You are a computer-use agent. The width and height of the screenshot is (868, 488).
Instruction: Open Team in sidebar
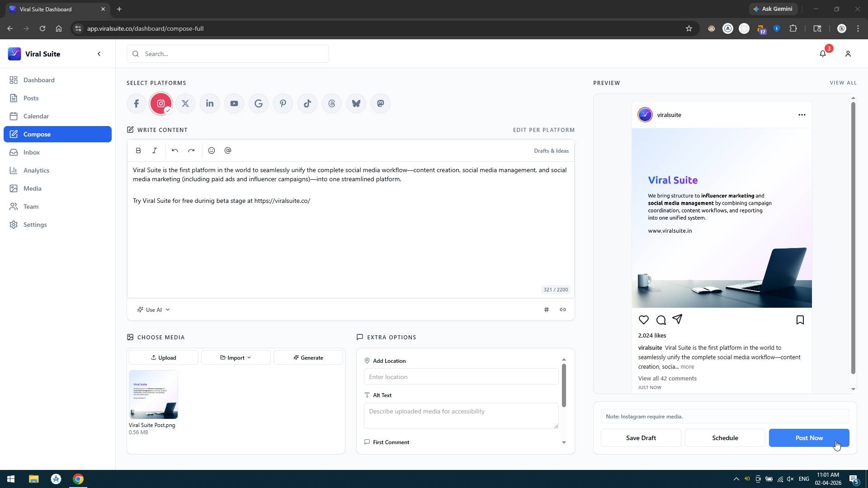pyautogui.click(x=57, y=206)
